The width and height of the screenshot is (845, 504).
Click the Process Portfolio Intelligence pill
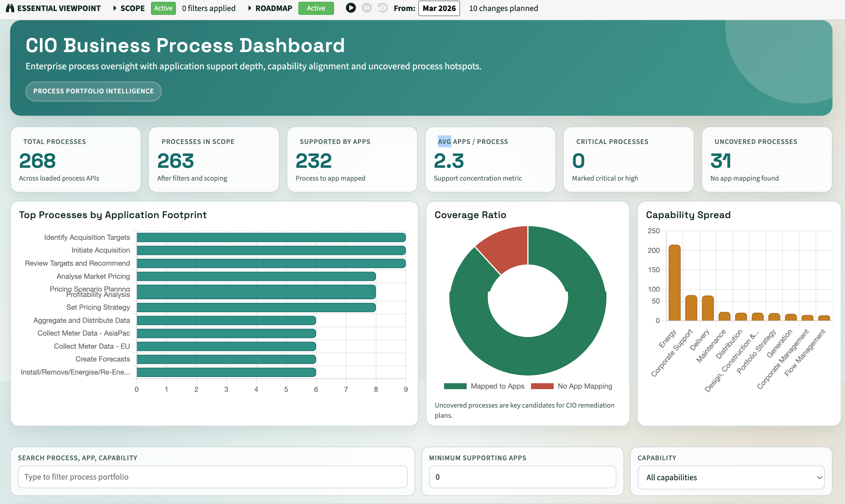click(x=93, y=91)
